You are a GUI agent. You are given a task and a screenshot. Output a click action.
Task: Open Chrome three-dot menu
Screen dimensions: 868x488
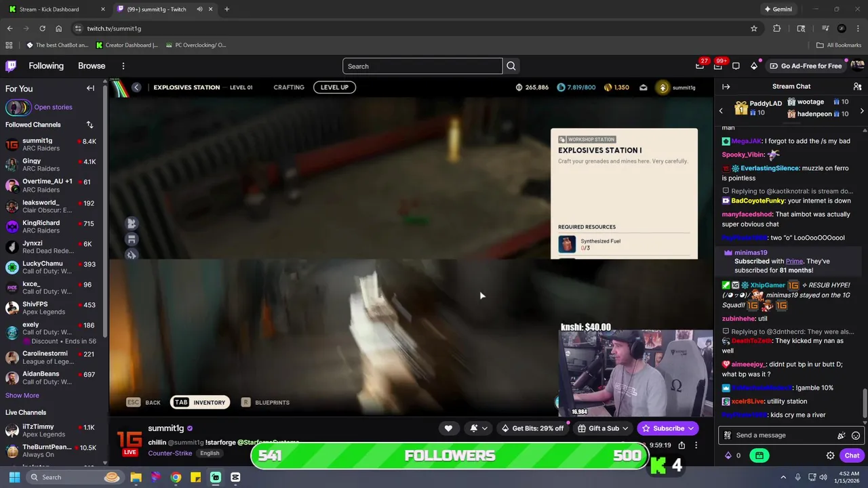[x=857, y=28]
